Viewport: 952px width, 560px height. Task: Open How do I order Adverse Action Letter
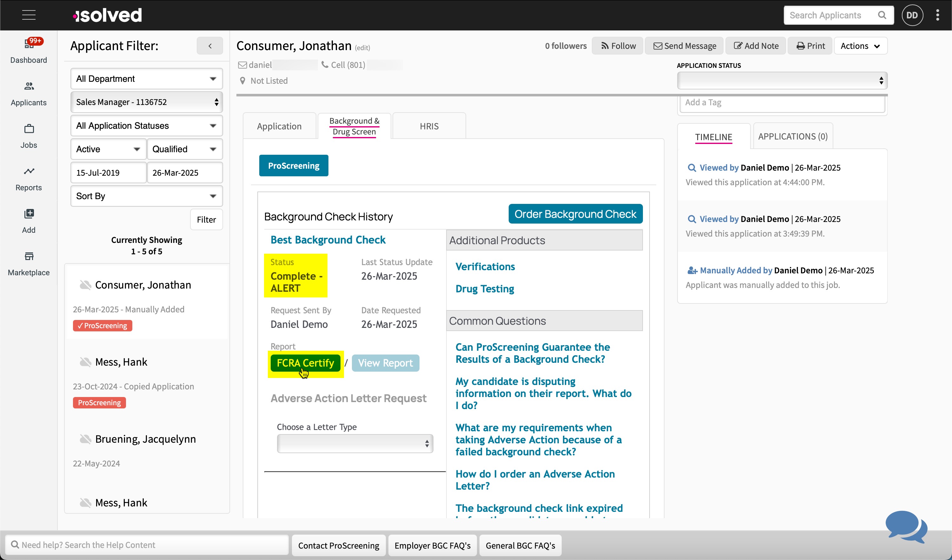[535, 480]
